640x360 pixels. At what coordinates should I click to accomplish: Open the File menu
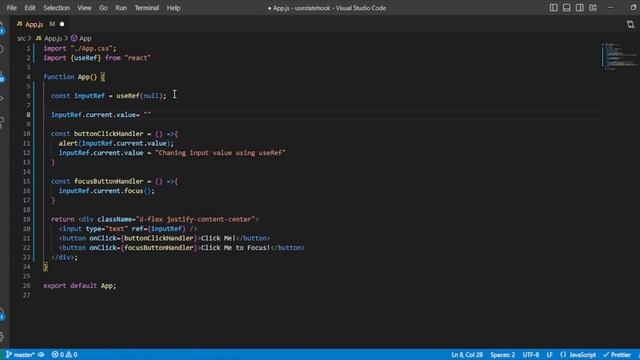tap(12, 8)
